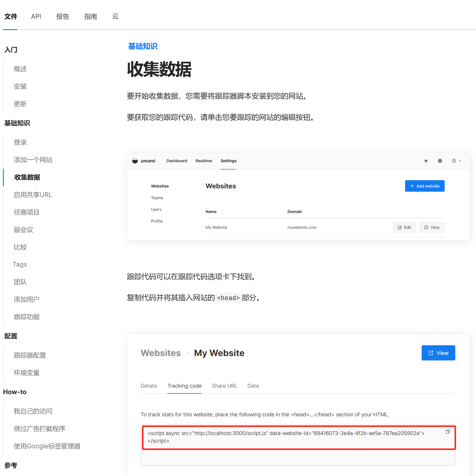Open the 指南 top tab
The width and height of the screenshot is (476, 476).
[x=91, y=16]
